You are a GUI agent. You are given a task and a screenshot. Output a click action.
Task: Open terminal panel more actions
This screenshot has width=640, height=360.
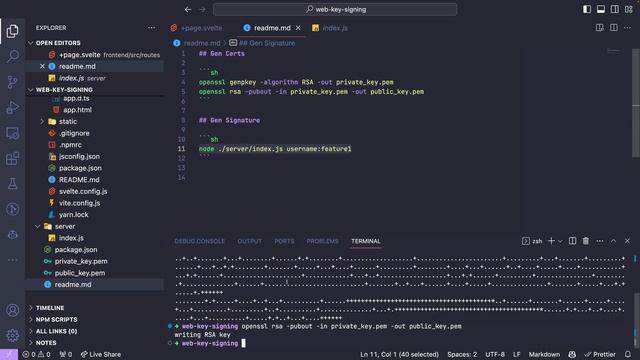[600, 241]
